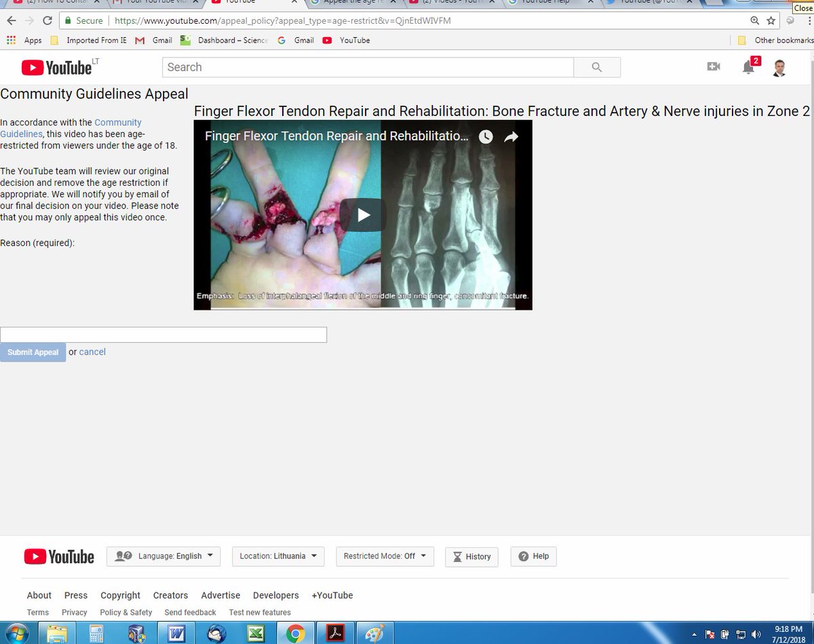The width and height of the screenshot is (814, 644).
Task: Click the browser back arrow
Action: point(11,20)
